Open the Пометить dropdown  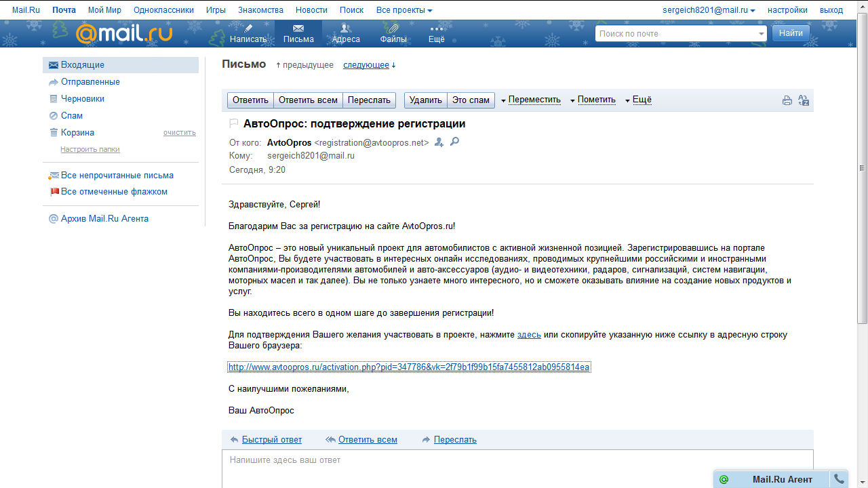(x=593, y=100)
